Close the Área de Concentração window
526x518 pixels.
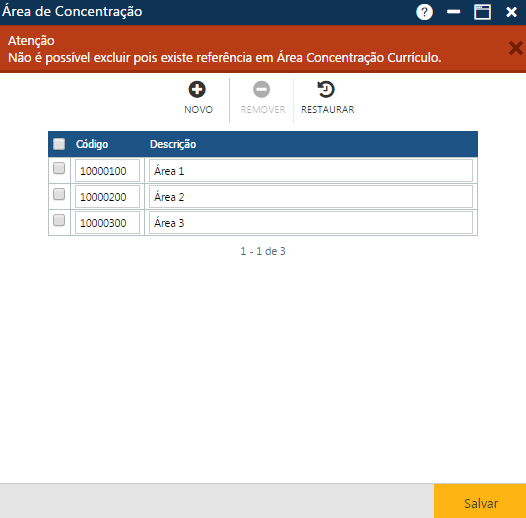512,12
